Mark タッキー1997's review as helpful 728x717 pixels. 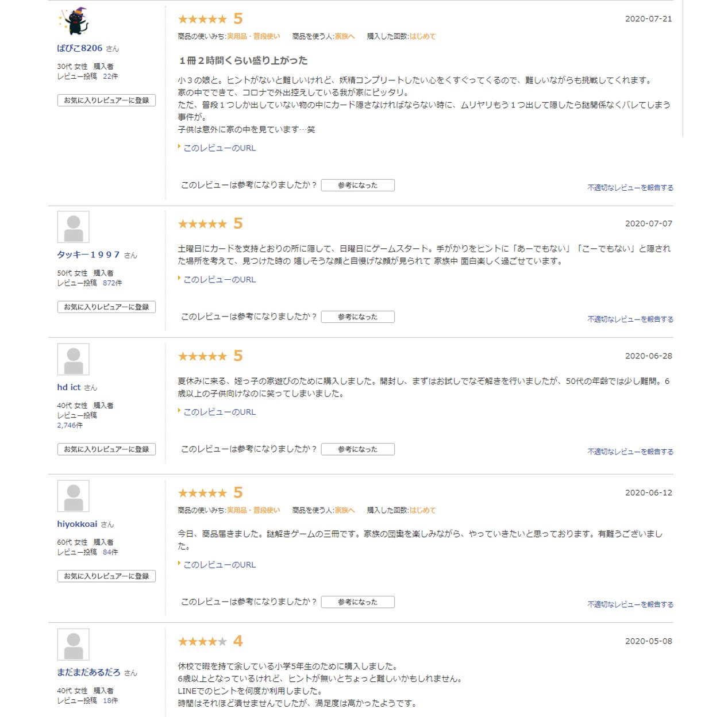pos(357,317)
